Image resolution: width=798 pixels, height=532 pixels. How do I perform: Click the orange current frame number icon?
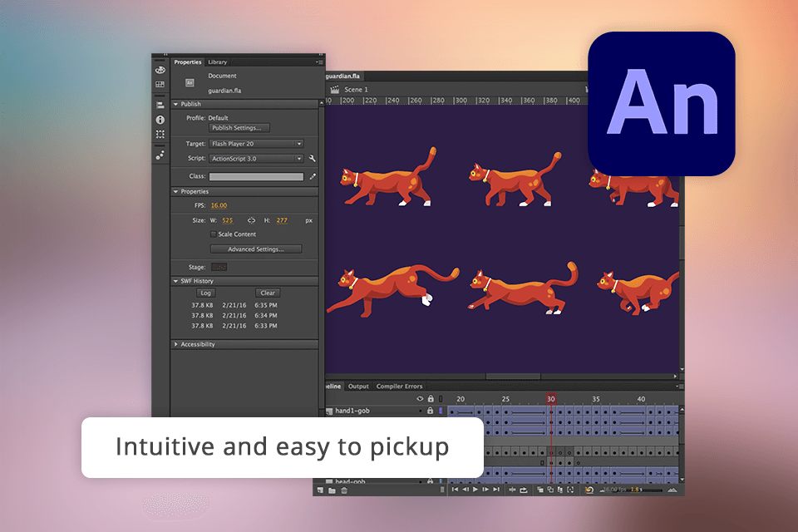point(589,490)
